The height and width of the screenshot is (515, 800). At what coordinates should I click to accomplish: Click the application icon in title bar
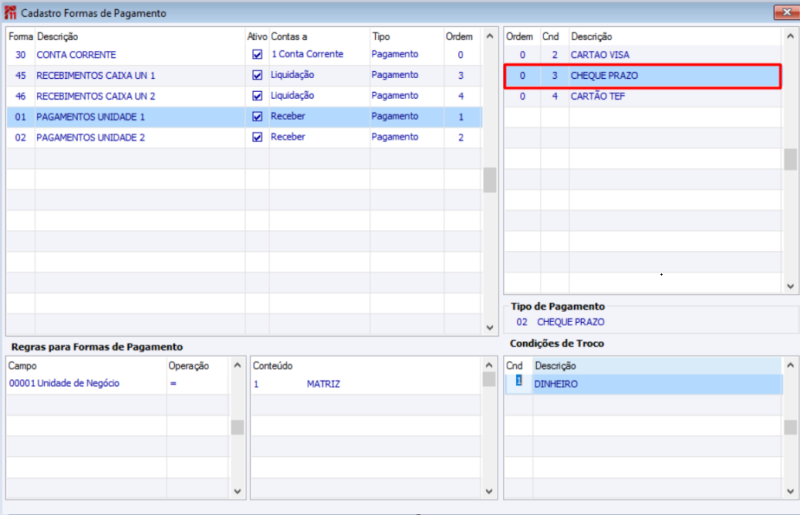click(10, 12)
